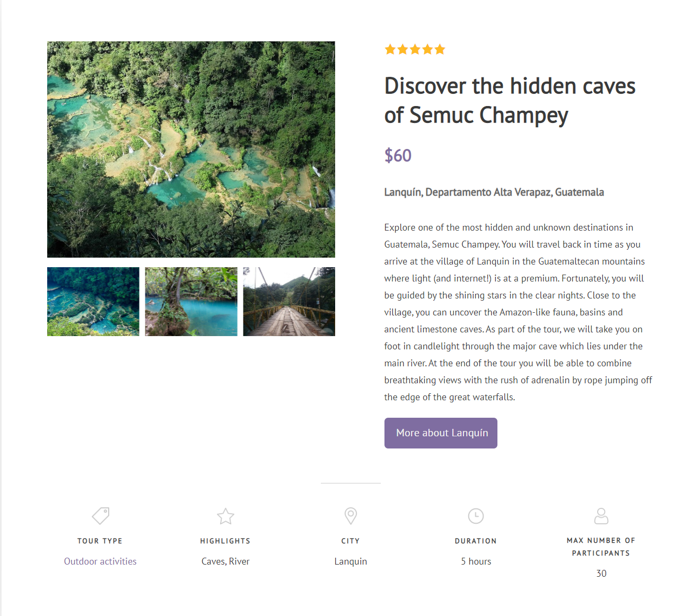
Task: Click the tour title heading
Action: pyautogui.click(x=510, y=100)
